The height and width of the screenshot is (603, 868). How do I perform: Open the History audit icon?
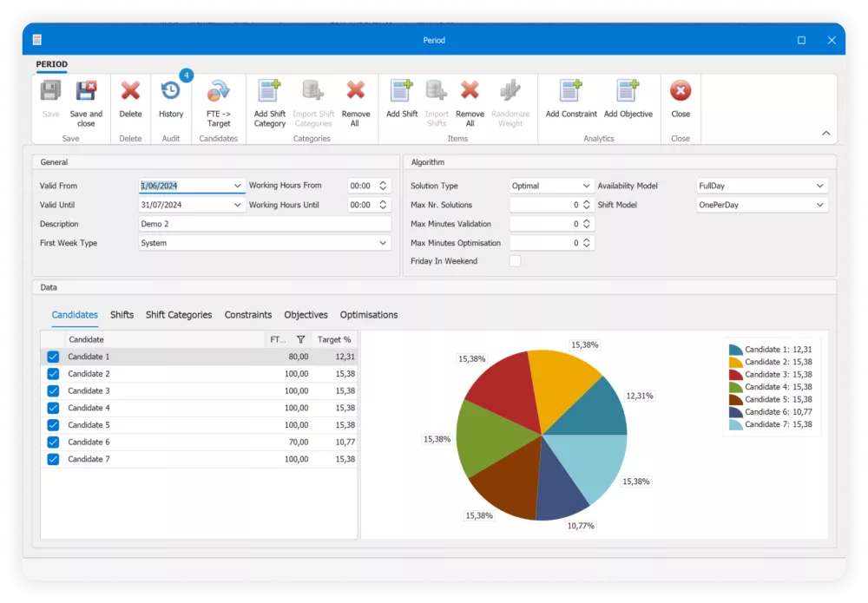[x=170, y=91]
